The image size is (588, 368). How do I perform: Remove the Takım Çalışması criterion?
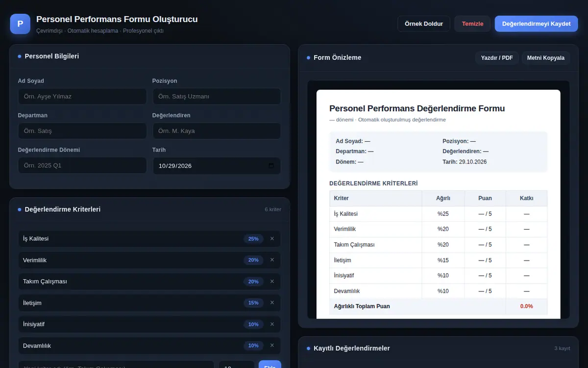[x=272, y=281]
